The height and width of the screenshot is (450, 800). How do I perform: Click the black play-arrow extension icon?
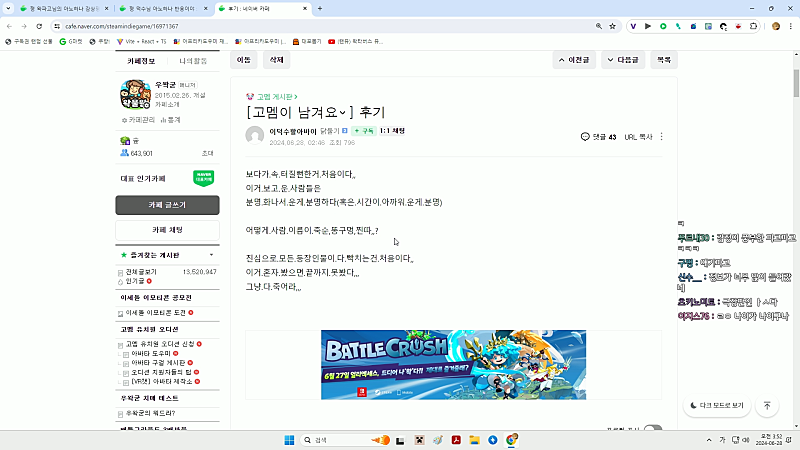point(648,26)
